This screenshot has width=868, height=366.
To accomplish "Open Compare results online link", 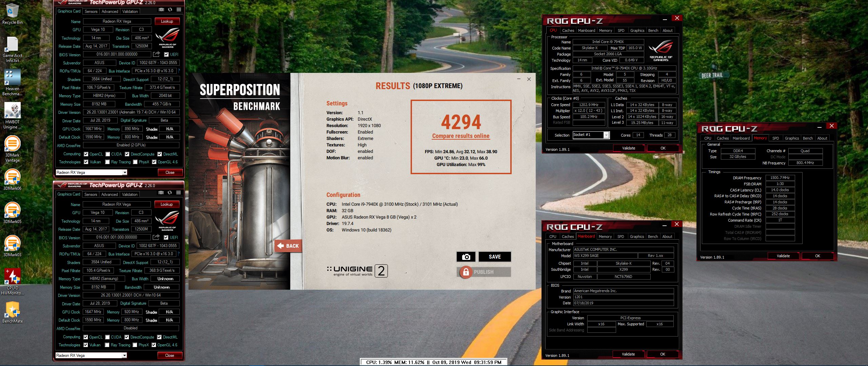I will [461, 136].
